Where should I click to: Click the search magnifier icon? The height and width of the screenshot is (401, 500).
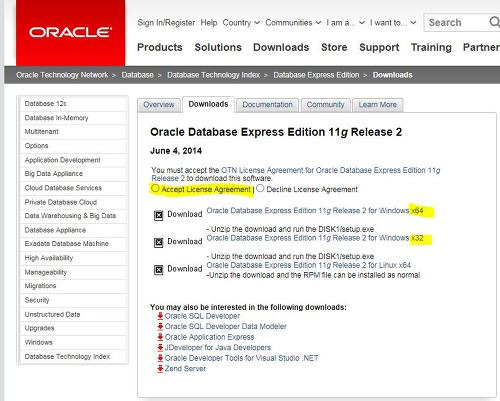494,22
